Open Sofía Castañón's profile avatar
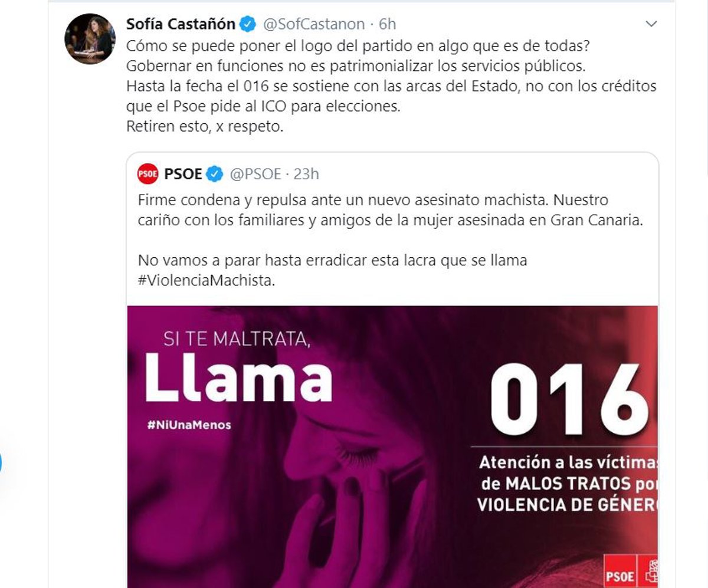708x588 pixels. point(90,38)
